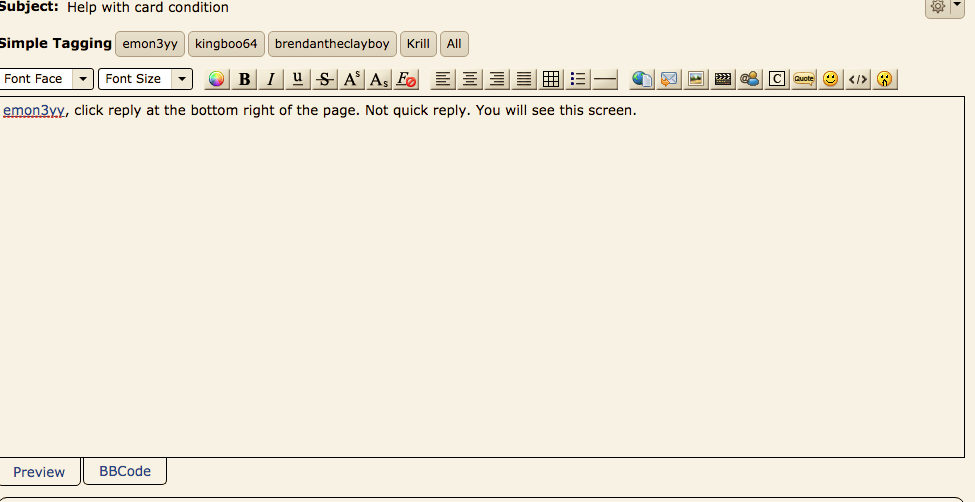Open the font color picker icon
The width and height of the screenshot is (975, 502).
tap(216, 79)
